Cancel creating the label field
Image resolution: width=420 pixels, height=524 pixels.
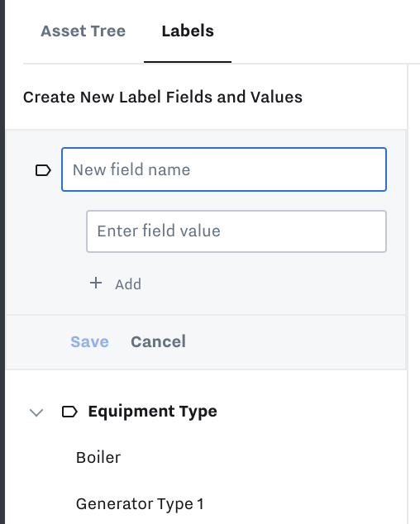(158, 341)
